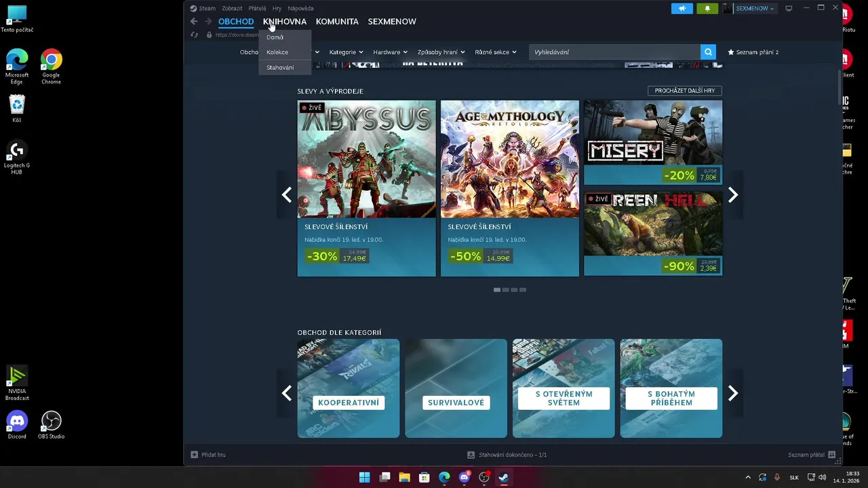Open the Misery game capsule
868x488 pixels.
[653, 142]
